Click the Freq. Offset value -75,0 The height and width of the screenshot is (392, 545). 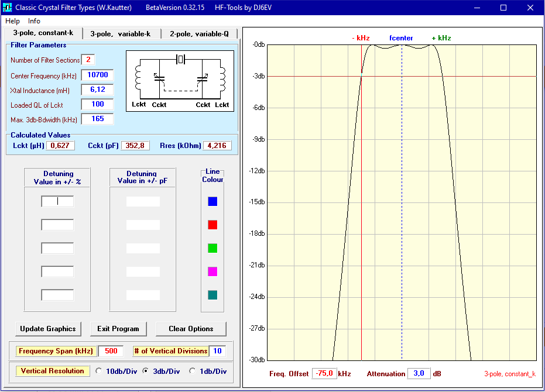coord(324,374)
